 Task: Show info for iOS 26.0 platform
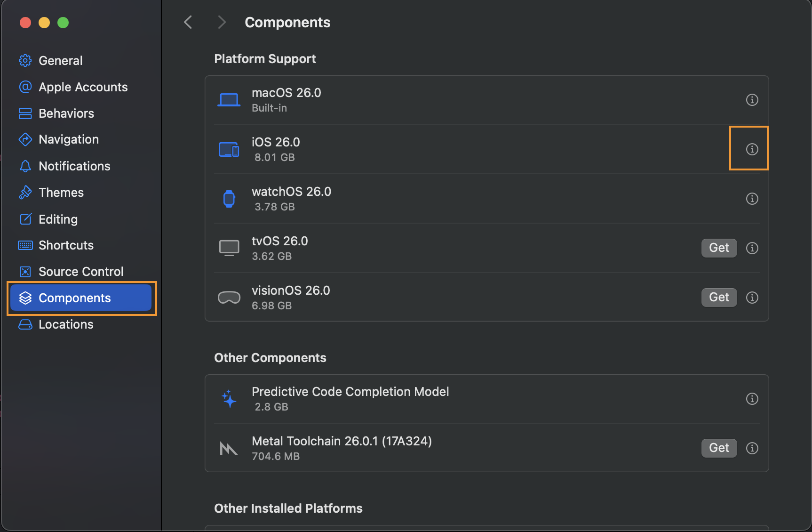pyautogui.click(x=752, y=149)
